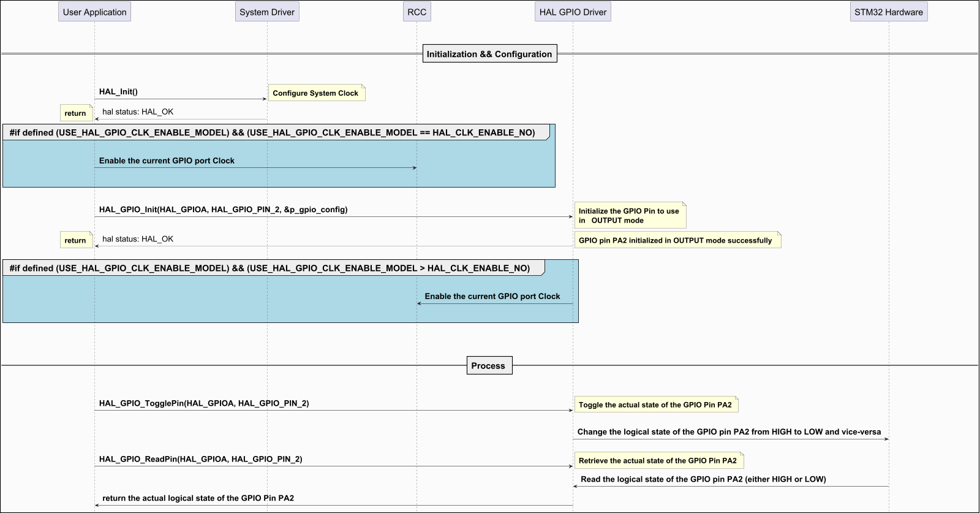Click the HAL_GPIO_ReadPin message label
980x513 pixels.
point(200,459)
